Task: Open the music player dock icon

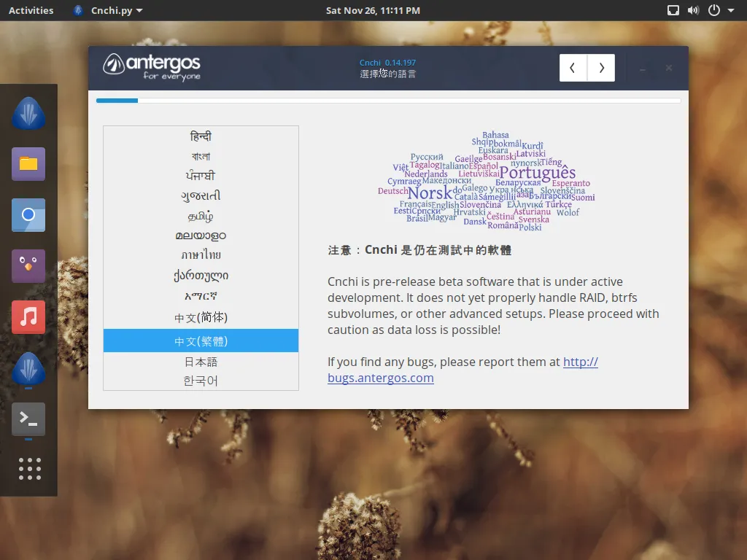Action: 28,316
